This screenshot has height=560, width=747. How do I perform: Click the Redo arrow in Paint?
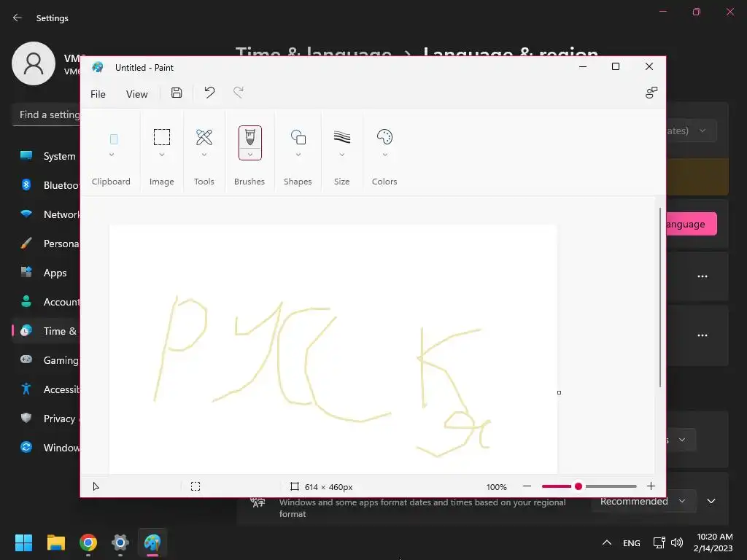click(239, 93)
